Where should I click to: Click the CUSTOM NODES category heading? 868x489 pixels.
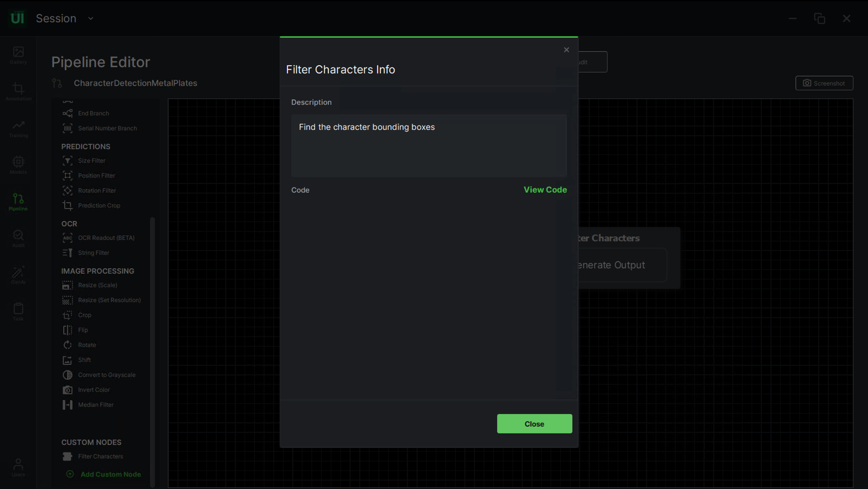pyautogui.click(x=91, y=442)
